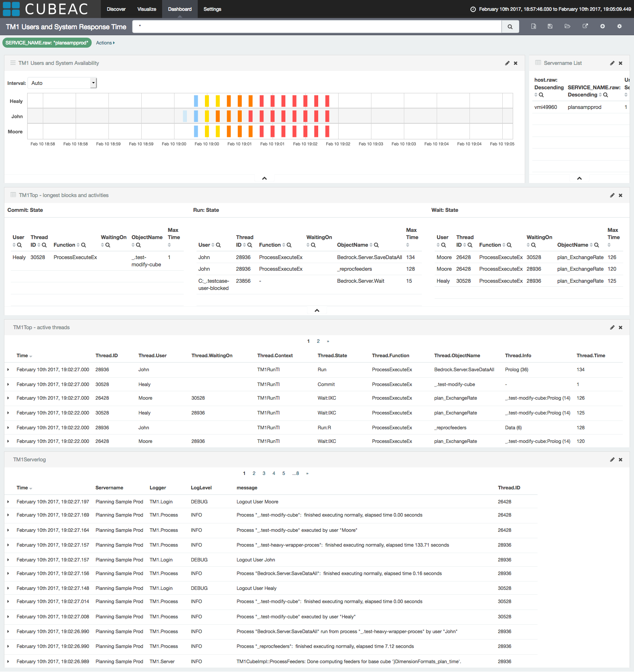Click _reprocfeeders in Run State table

tap(354, 269)
